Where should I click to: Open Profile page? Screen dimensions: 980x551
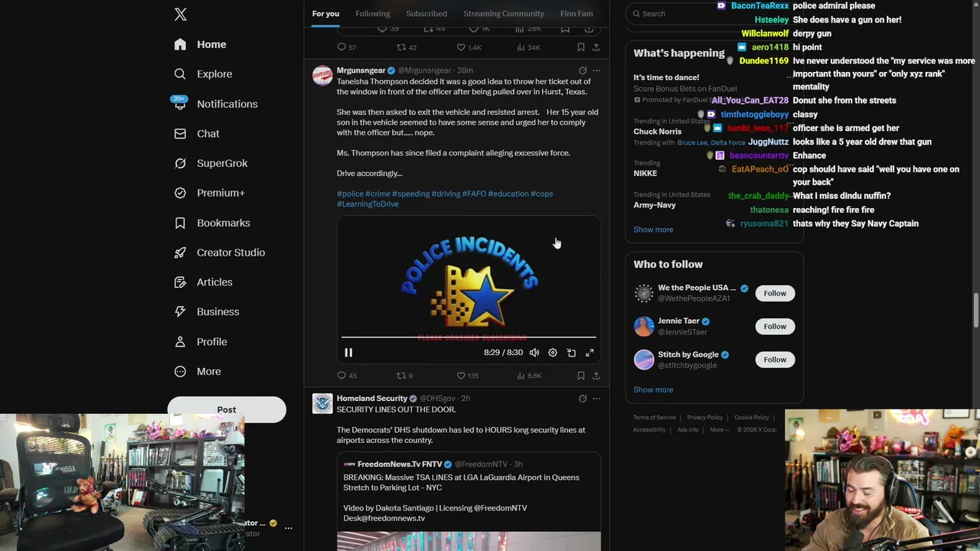200,341
